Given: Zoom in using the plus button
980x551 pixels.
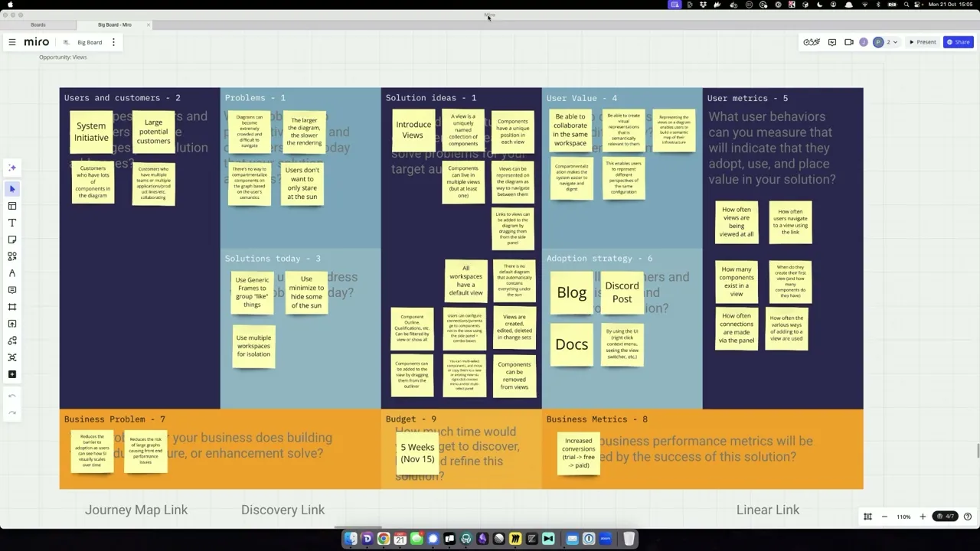Looking at the screenshot, I should [x=923, y=517].
